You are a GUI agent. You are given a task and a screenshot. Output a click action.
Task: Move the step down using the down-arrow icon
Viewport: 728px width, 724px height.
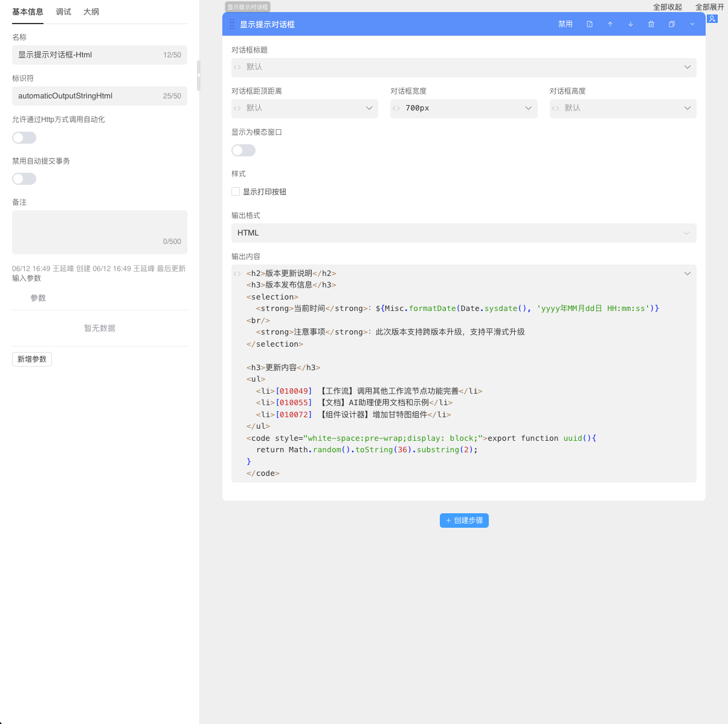[630, 24]
